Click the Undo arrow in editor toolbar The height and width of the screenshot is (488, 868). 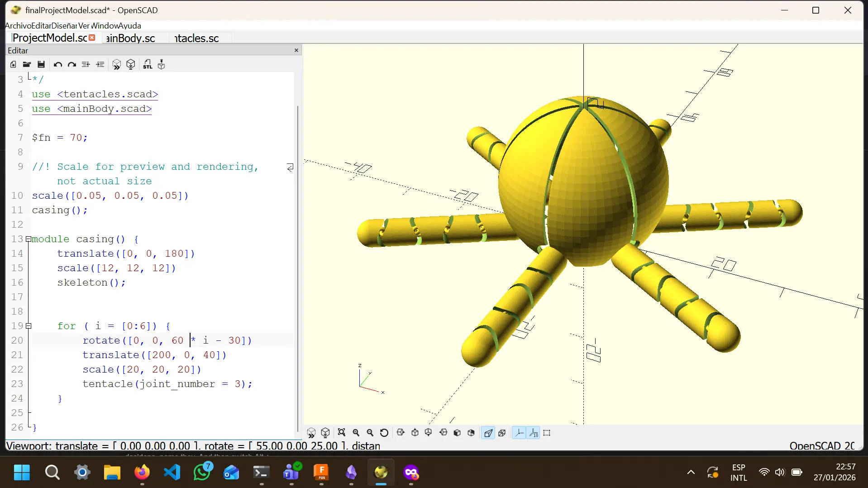click(x=57, y=64)
